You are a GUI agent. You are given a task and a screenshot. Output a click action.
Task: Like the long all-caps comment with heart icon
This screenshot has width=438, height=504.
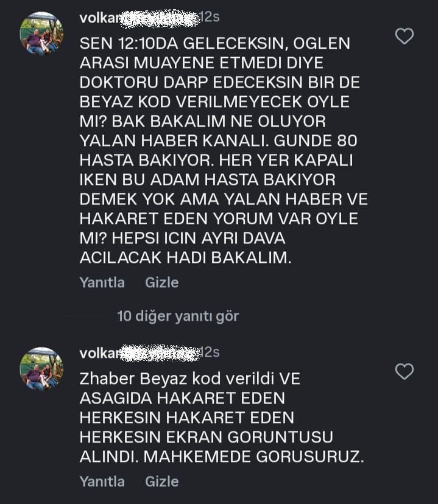click(x=404, y=37)
